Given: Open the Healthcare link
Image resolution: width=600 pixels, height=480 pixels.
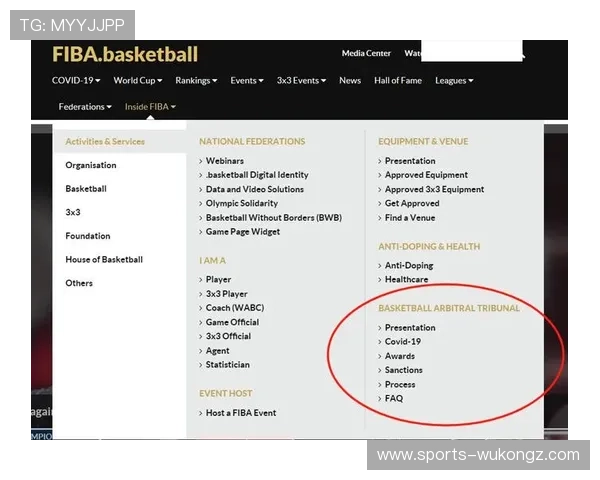Looking at the screenshot, I should click(x=406, y=279).
